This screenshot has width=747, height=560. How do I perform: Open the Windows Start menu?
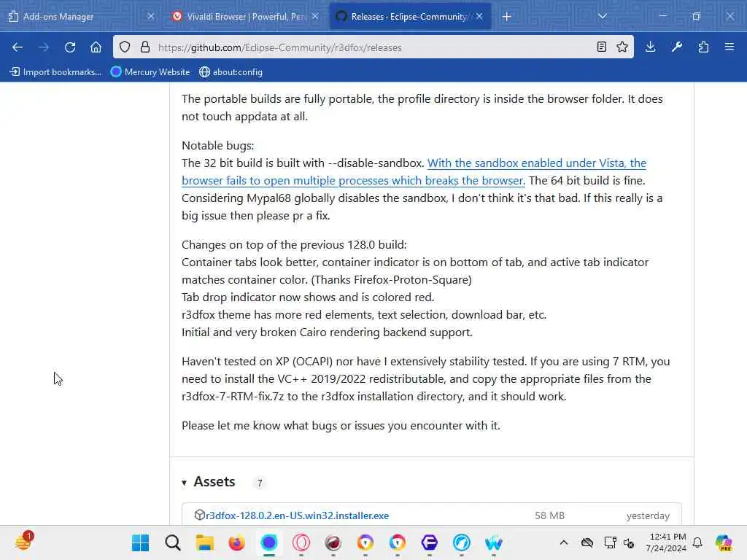(141, 542)
